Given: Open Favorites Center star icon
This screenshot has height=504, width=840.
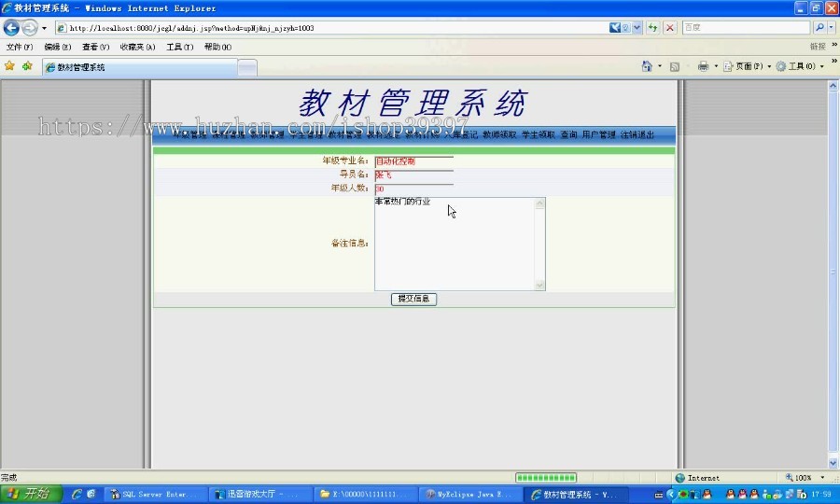Looking at the screenshot, I should (9, 66).
